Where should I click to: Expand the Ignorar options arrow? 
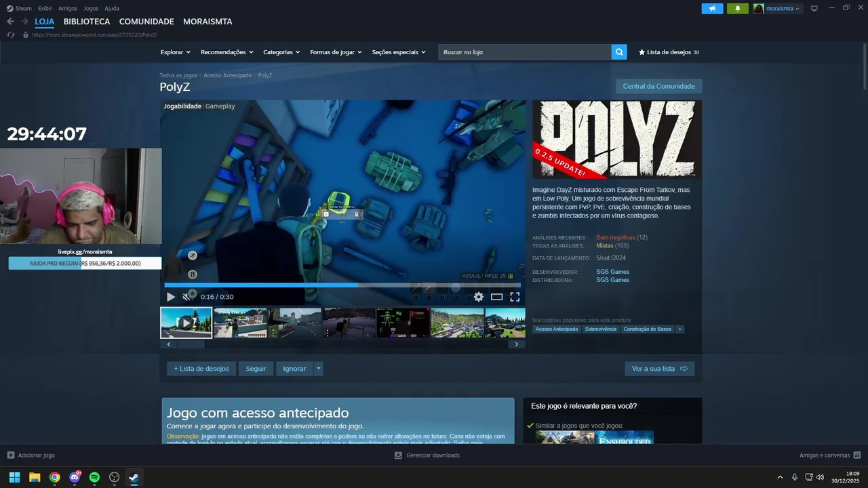tap(319, 369)
